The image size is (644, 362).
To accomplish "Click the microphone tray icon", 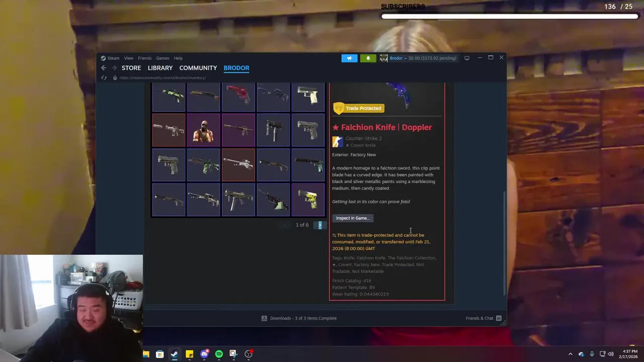I will 592,354.
